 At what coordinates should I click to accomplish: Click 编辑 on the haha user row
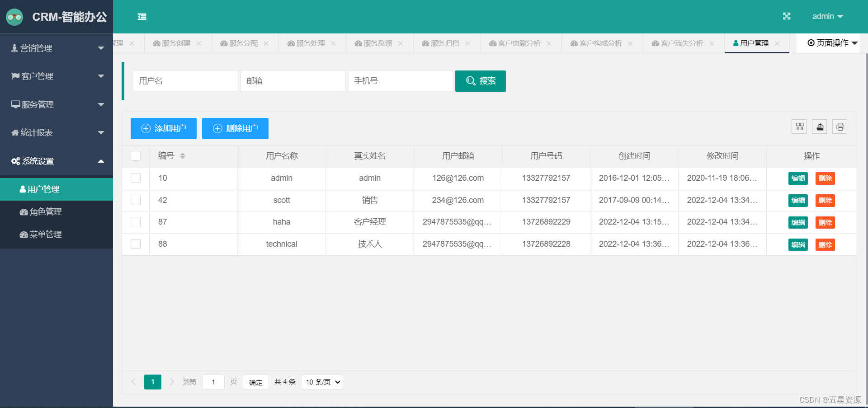[x=798, y=222]
